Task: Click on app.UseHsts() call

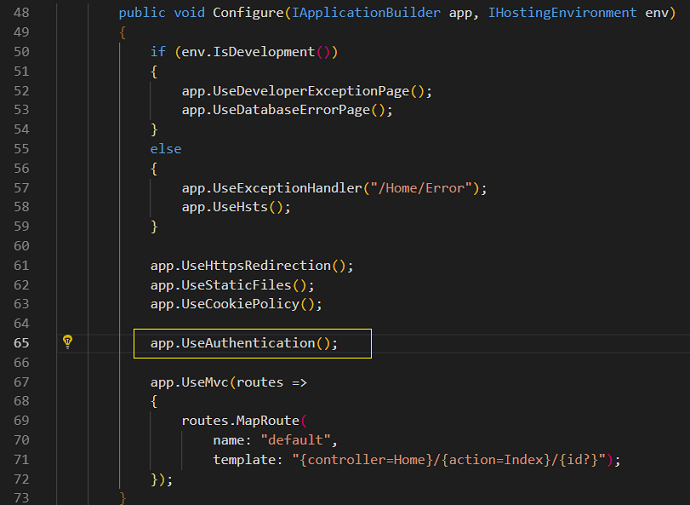Action: tap(236, 207)
